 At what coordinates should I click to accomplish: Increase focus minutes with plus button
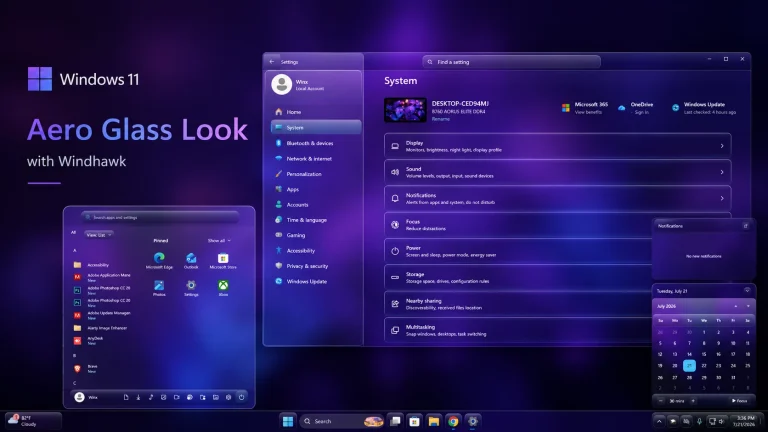pos(693,401)
